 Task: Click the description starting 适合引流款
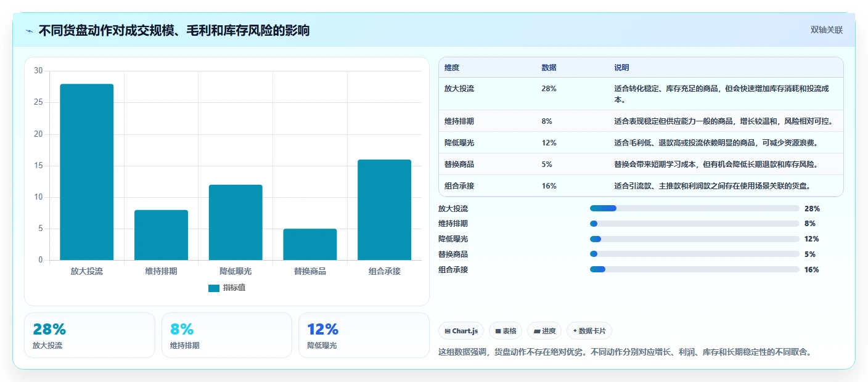pyautogui.click(x=712, y=186)
